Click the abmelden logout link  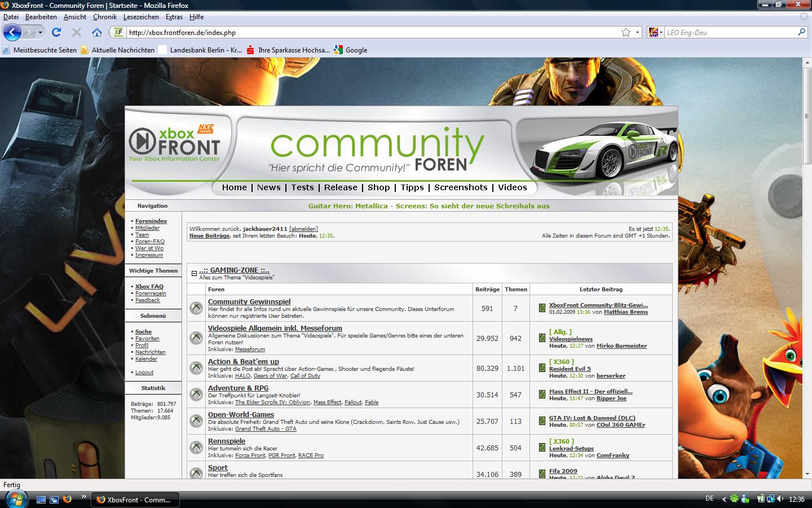click(303, 229)
